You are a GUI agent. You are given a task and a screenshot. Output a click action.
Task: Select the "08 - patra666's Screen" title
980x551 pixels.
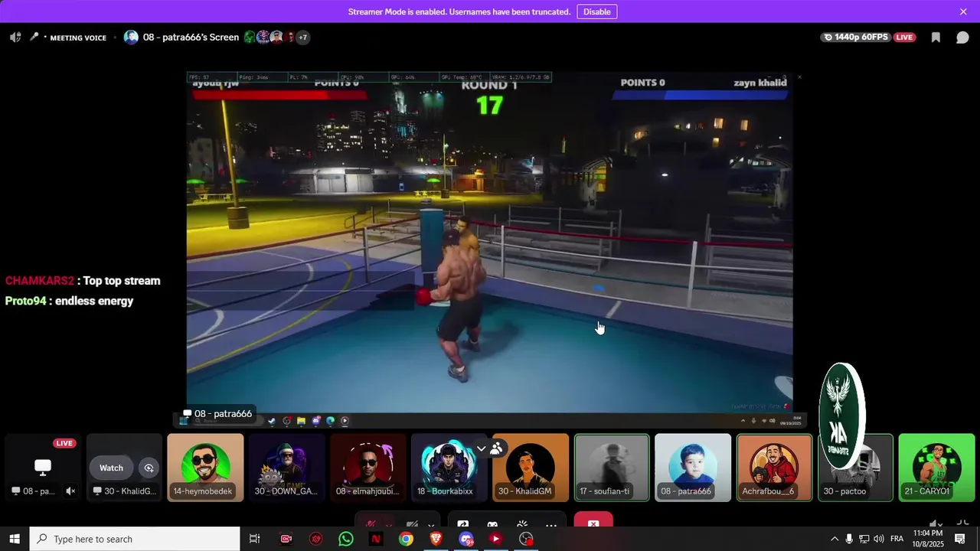tap(191, 37)
